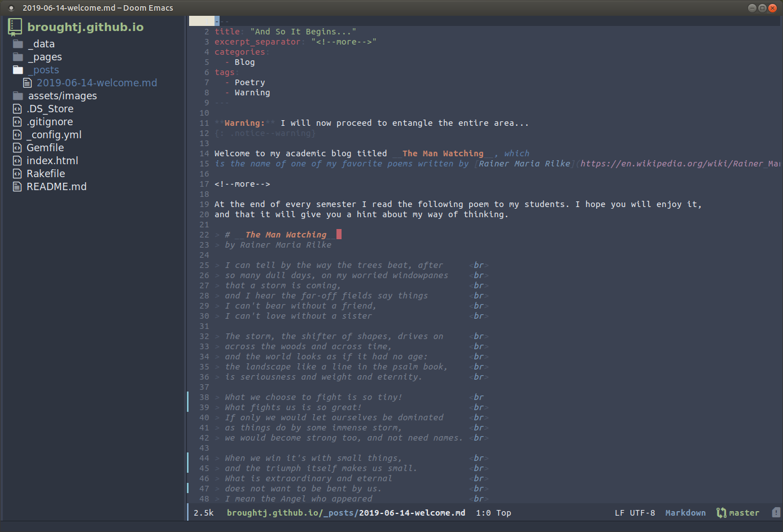
Task: Open the .DS_Store file
Action: 50,109
